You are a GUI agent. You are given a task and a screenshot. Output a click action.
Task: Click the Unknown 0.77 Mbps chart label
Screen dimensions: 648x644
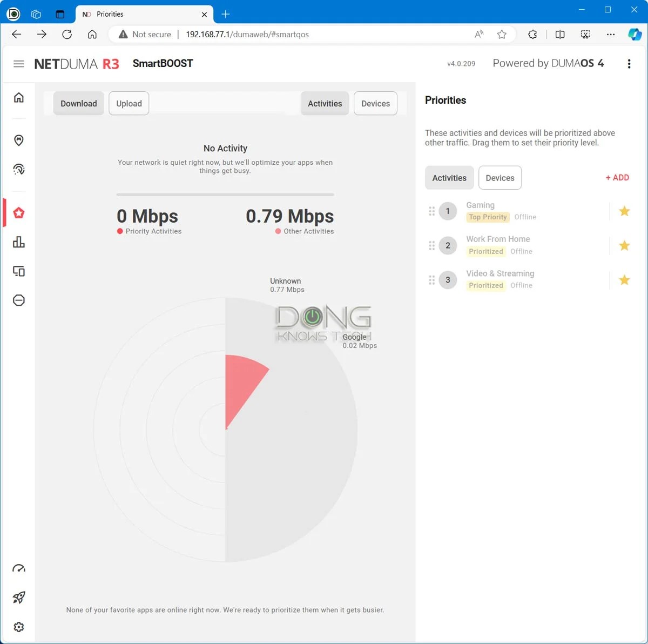pyautogui.click(x=287, y=285)
